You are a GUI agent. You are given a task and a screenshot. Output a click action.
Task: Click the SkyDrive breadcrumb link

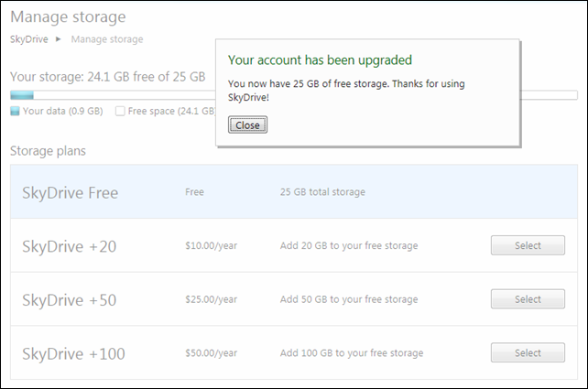point(28,39)
